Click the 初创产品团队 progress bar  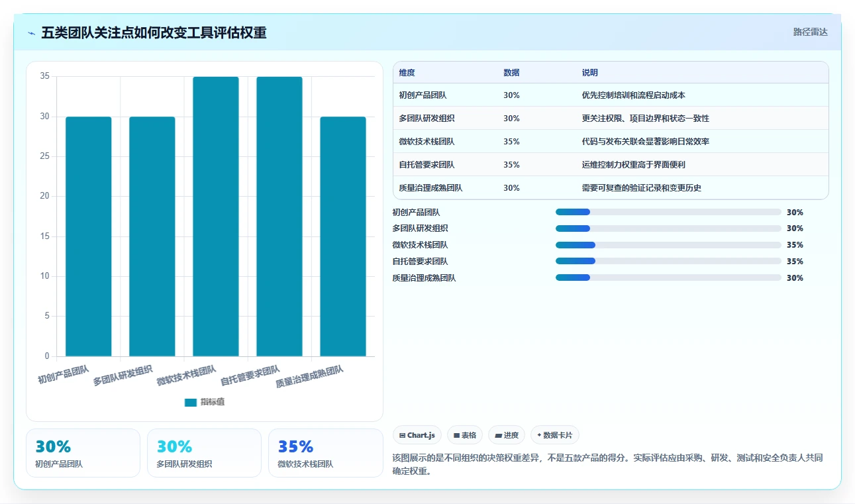[668, 212]
